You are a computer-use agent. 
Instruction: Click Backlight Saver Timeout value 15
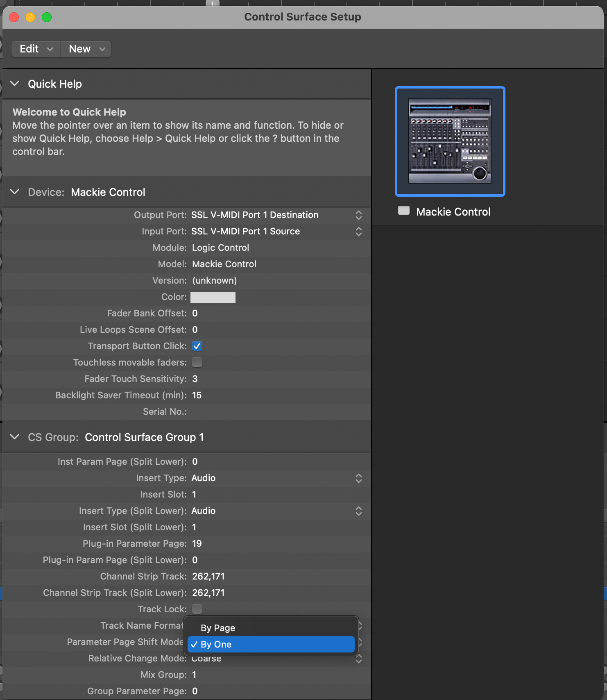pyautogui.click(x=197, y=395)
